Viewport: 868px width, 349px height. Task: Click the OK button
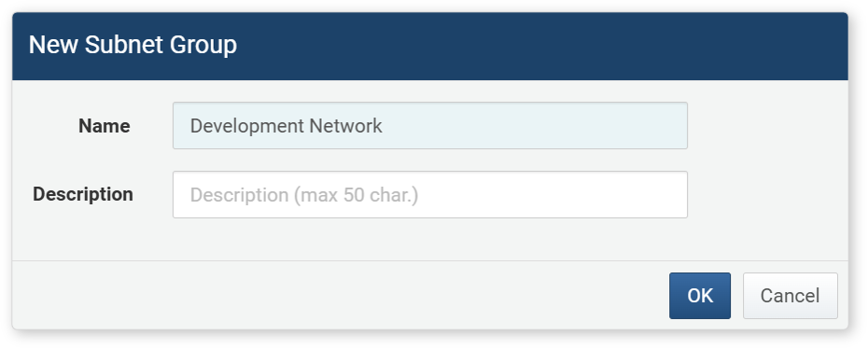pyautogui.click(x=700, y=296)
